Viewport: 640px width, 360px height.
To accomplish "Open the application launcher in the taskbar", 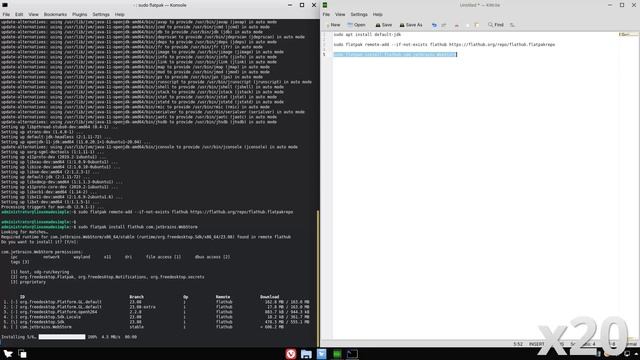I will 8,354.
